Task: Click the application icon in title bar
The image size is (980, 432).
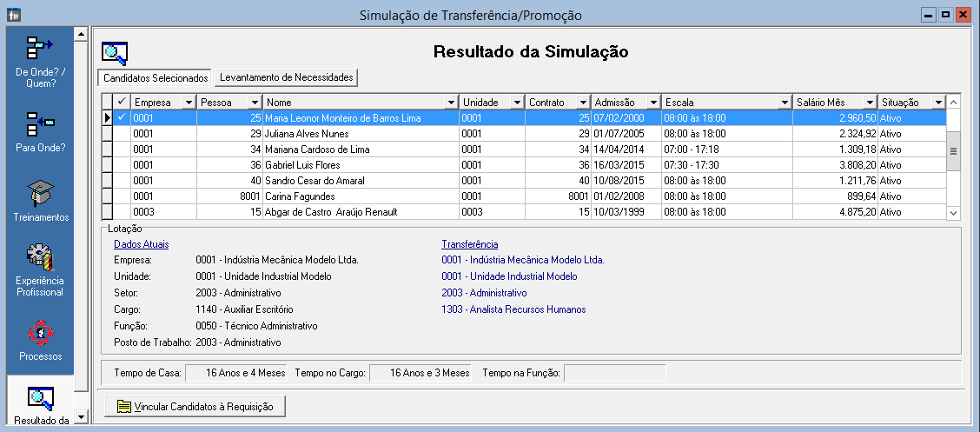Action: point(13,15)
